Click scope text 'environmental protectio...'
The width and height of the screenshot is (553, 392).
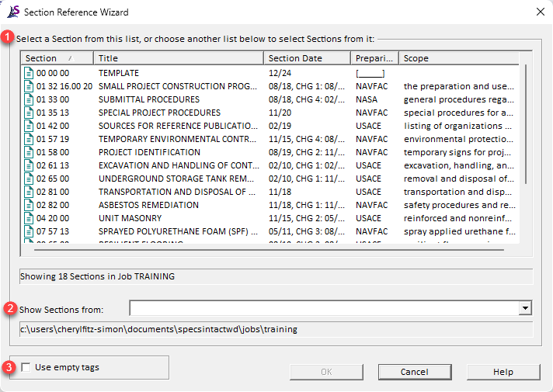tap(458, 139)
